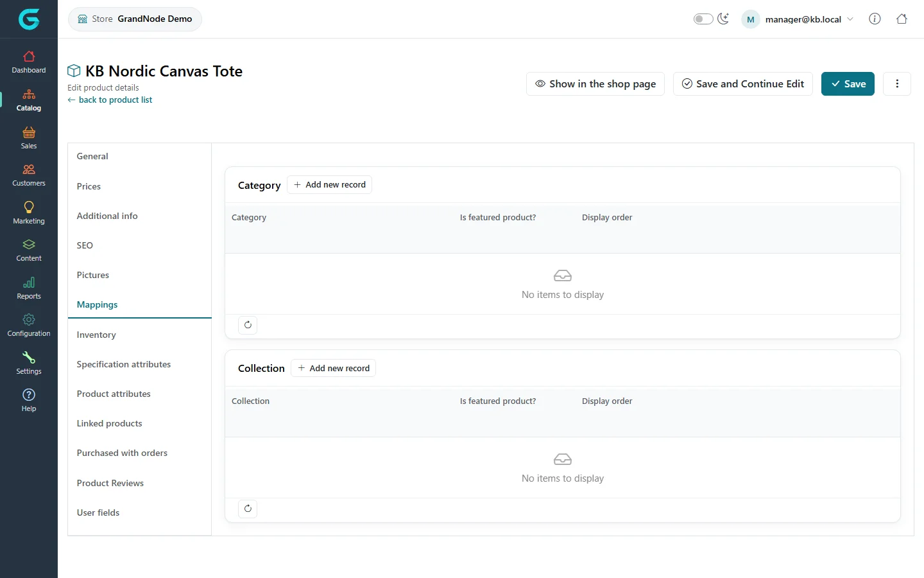This screenshot has width=924, height=578.
Task: Open the Purchased with orders tab
Action: coord(139,453)
